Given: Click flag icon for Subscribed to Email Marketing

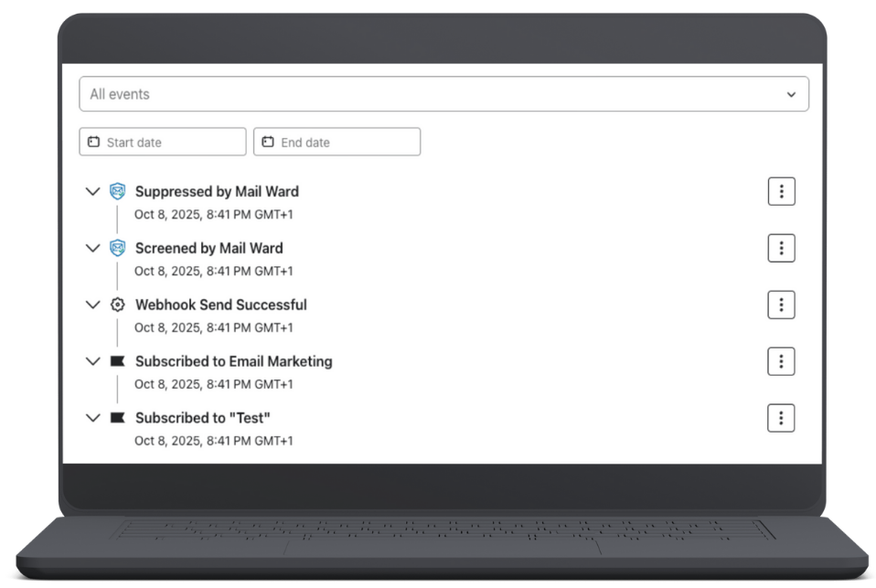Looking at the screenshot, I should point(117,361).
